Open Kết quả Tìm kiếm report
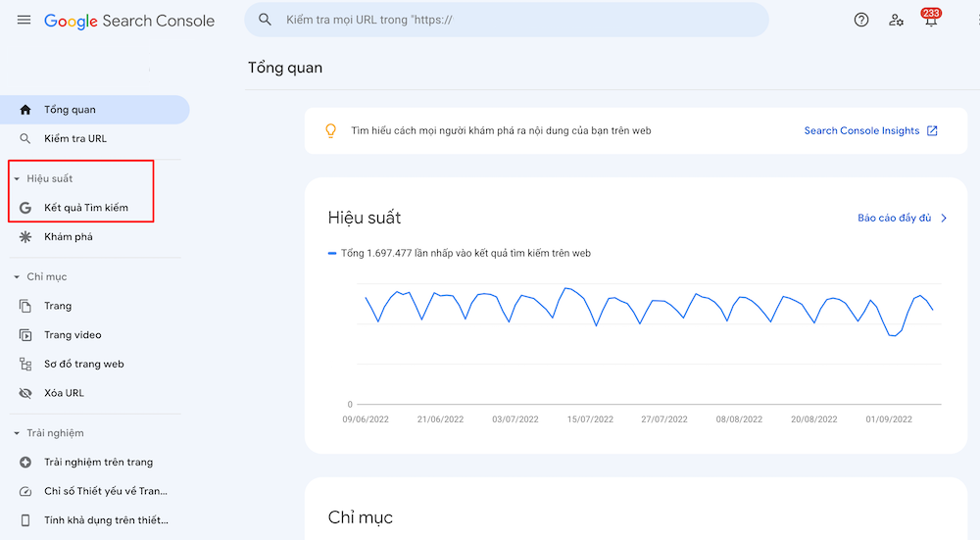Screen dimensions: 980x540 85,208
